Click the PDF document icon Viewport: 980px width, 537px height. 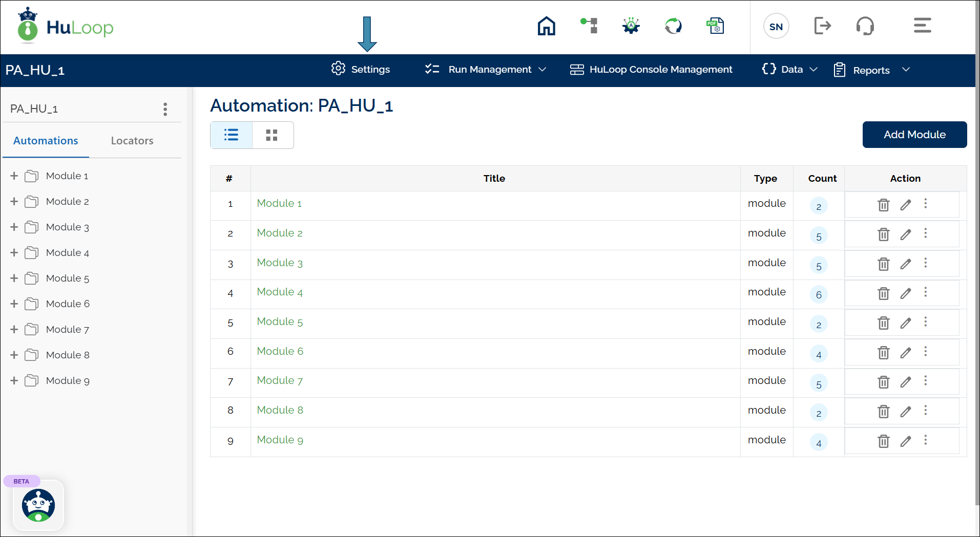click(715, 26)
